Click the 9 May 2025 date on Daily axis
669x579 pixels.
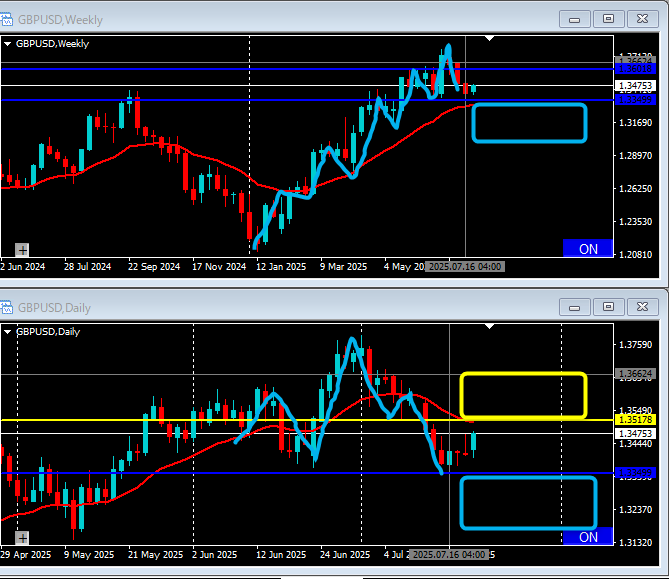89,555
